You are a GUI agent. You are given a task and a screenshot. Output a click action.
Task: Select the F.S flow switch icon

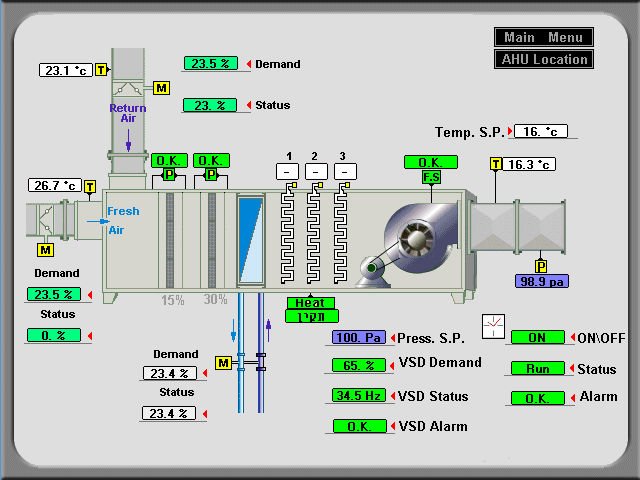point(431,177)
